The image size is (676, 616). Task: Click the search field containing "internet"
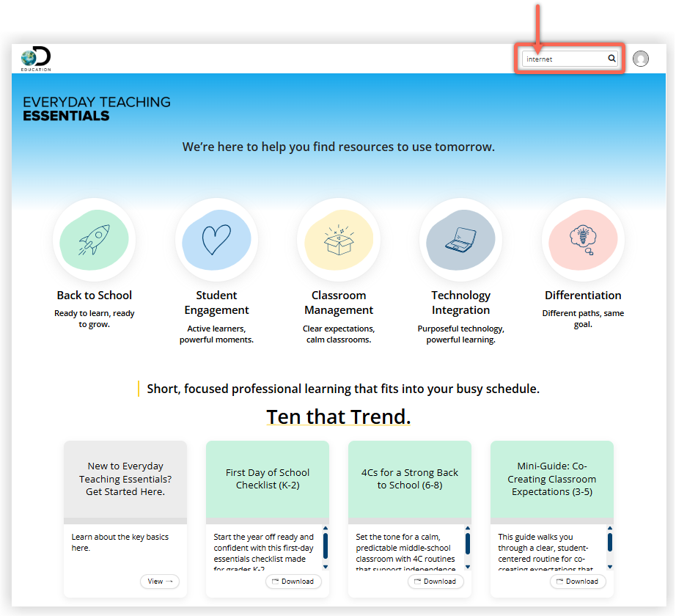(570, 59)
